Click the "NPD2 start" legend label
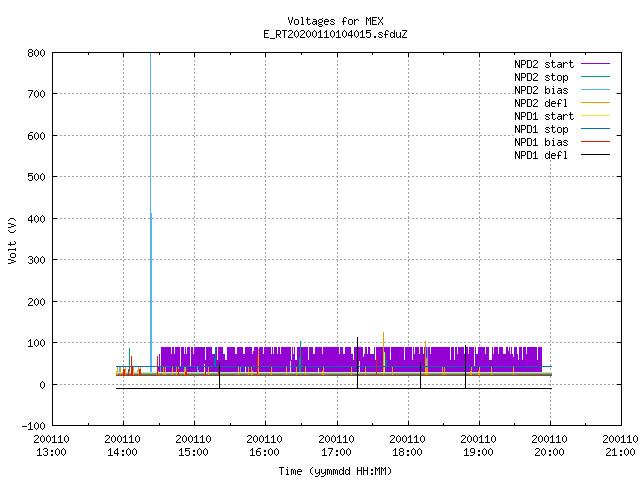 coord(544,64)
